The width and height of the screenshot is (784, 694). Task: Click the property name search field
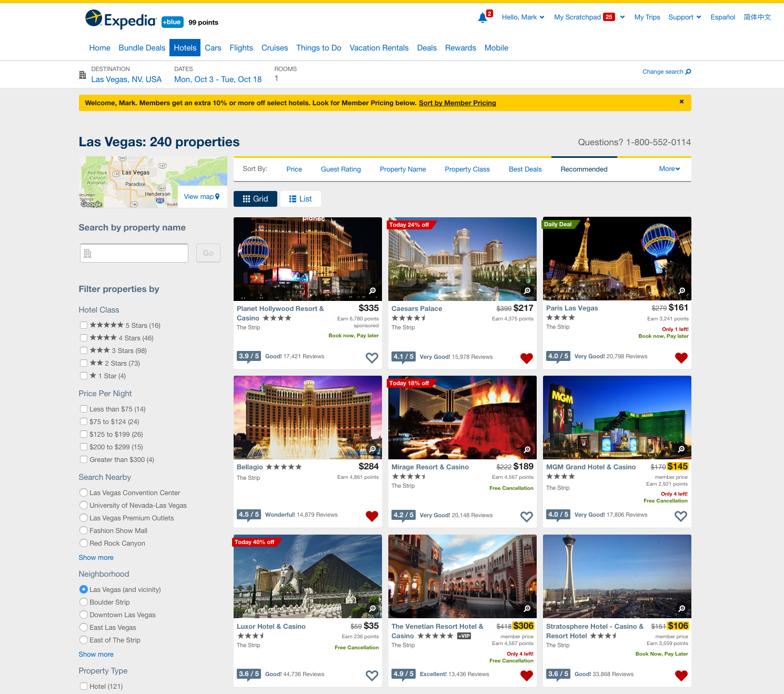pyautogui.click(x=134, y=253)
